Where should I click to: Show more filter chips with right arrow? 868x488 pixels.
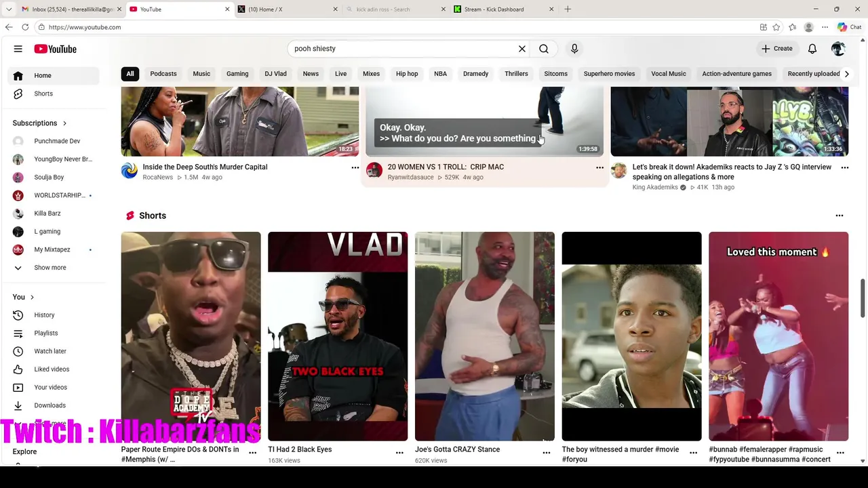pyautogui.click(x=846, y=74)
